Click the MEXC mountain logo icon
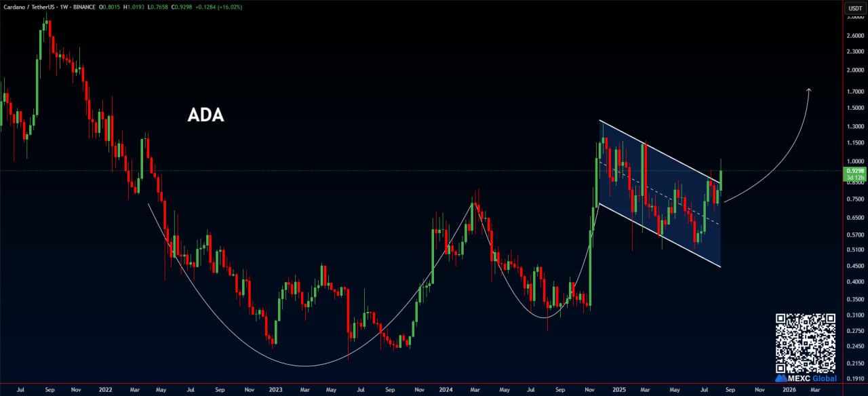This screenshot has height=396, width=868. pos(781,378)
